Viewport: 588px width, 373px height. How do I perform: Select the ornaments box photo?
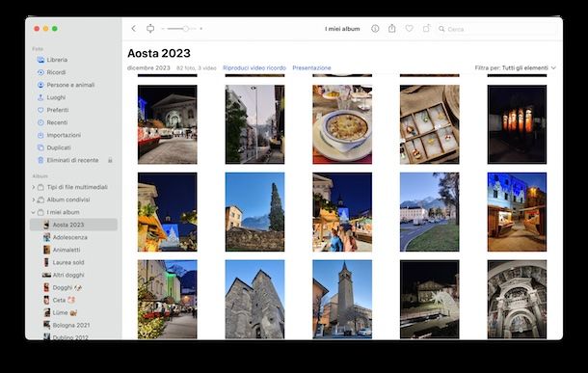coord(429,124)
